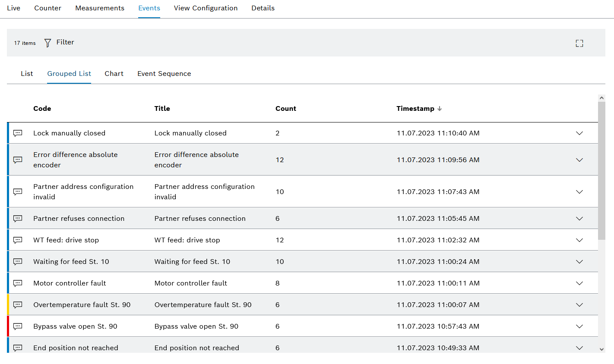Click the Overtemperature fault St. 90 code cell
Viewport: 614px width, 364px height.
point(82,305)
